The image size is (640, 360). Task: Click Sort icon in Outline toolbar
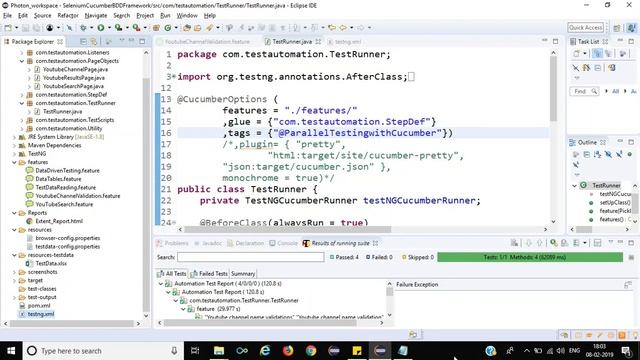coord(597,154)
